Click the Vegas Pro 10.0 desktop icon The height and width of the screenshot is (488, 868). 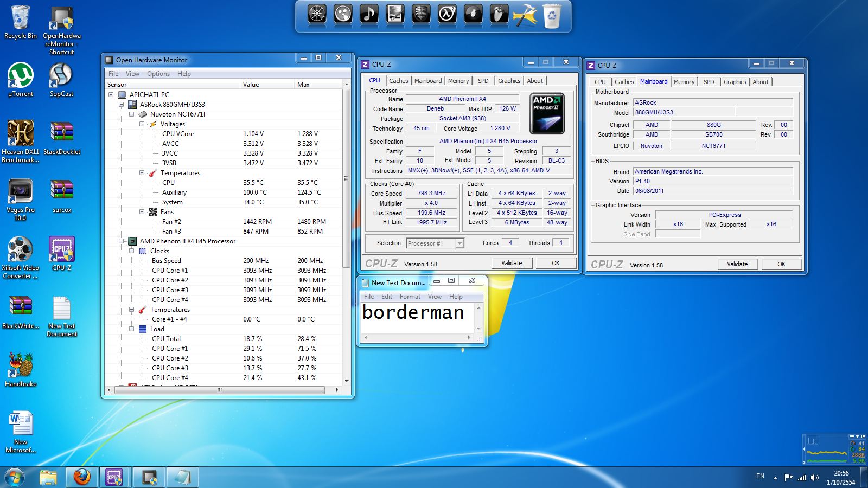pyautogui.click(x=20, y=200)
